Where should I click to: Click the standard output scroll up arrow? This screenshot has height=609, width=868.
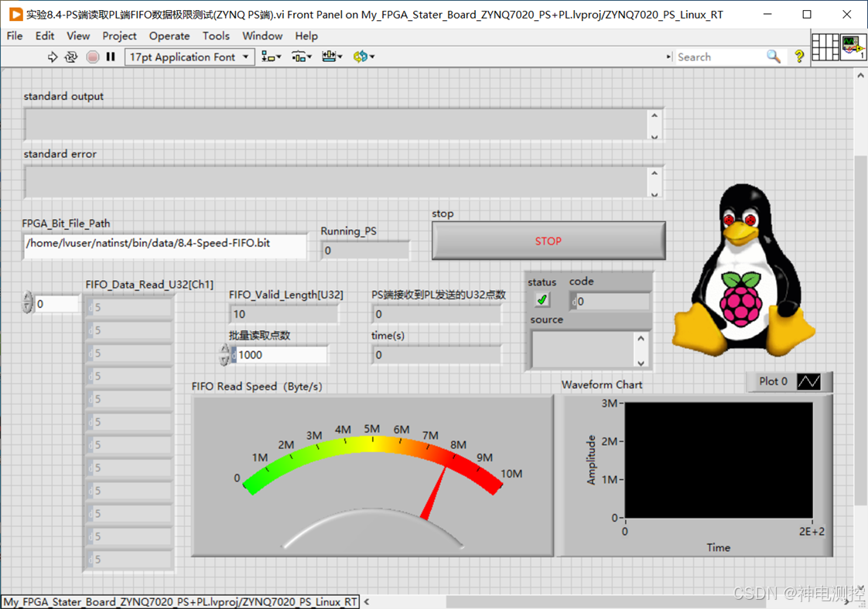[654, 116]
